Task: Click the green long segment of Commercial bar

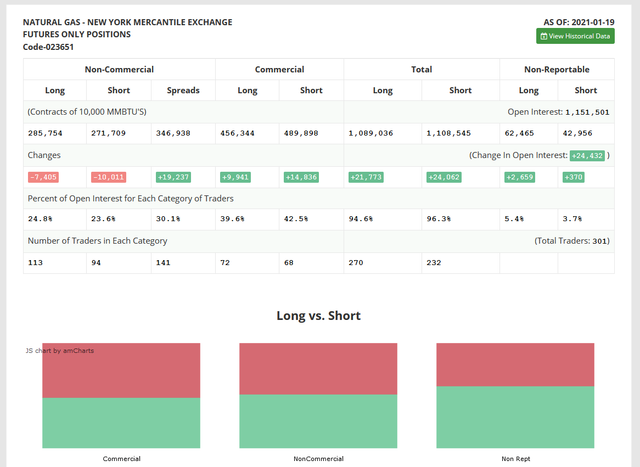Action: point(121,423)
